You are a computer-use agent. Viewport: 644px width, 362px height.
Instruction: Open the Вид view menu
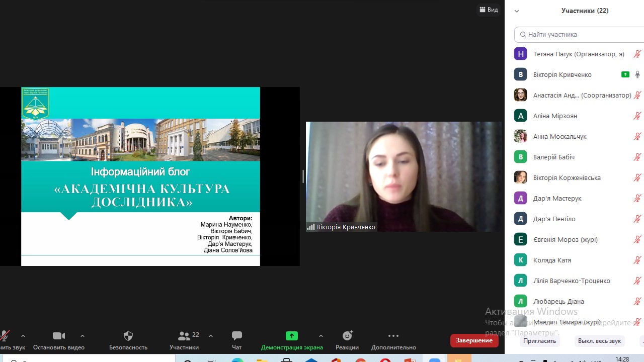point(489,10)
